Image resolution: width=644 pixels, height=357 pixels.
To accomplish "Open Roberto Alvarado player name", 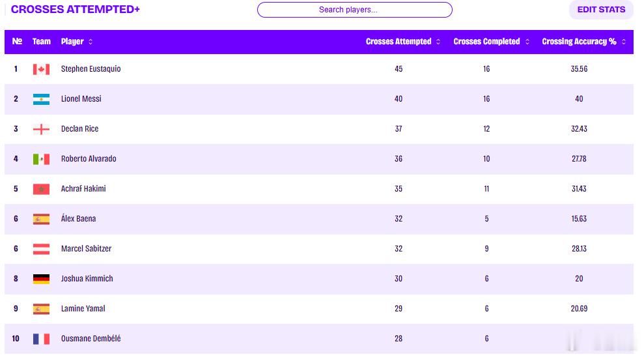I will [x=89, y=159].
